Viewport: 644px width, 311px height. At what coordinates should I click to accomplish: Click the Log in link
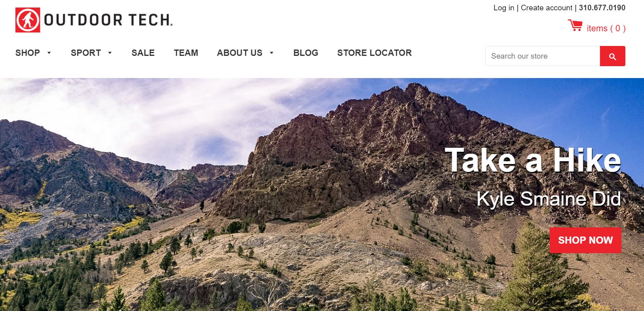pos(504,8)
